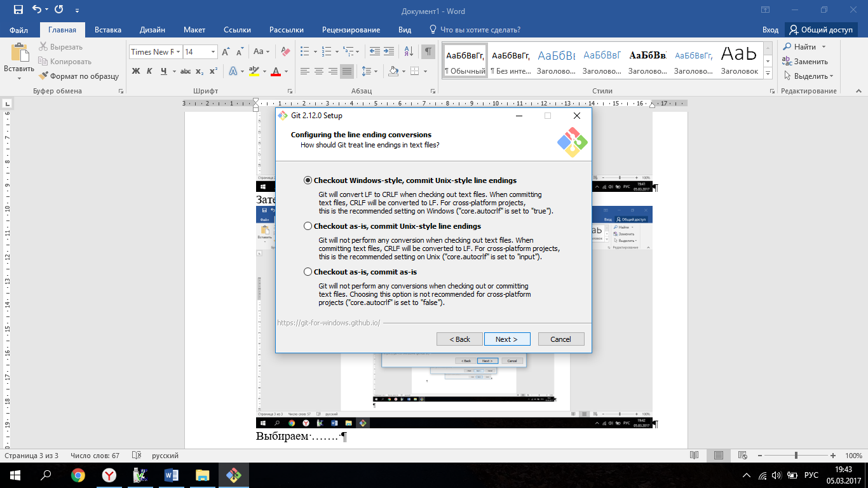Open bullet list style dropdown arrow
Screen dimensions: 868x488
[x=315, y=52]
